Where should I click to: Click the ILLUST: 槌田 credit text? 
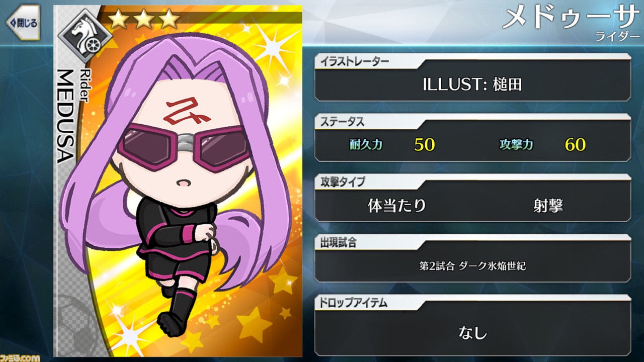coord(472,84)
